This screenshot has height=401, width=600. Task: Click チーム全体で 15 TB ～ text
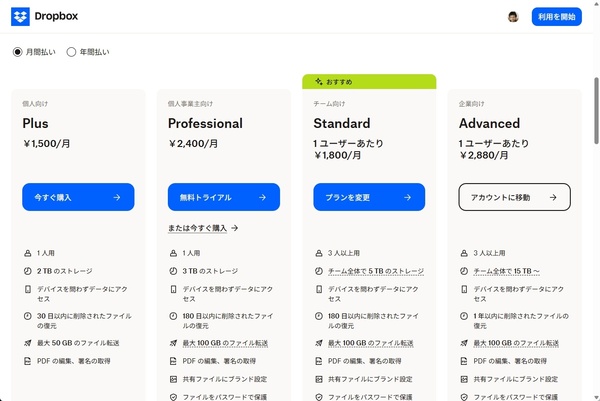507,271
